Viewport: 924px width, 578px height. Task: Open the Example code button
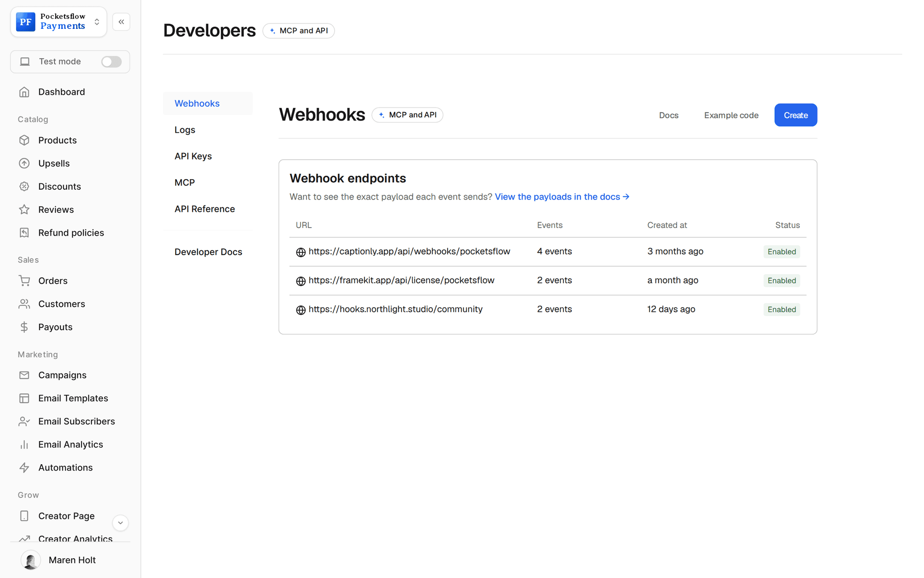(x=731, y=115)
